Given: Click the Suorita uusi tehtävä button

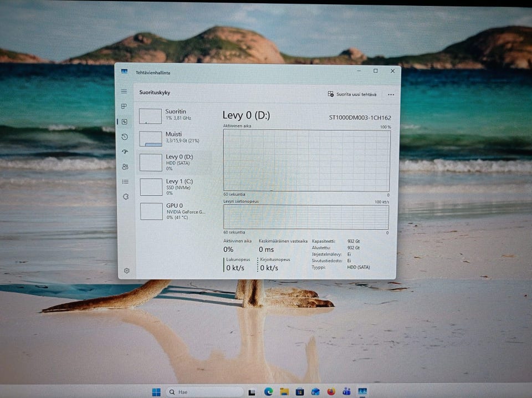Looking at the screenshot, I should 352,94.
